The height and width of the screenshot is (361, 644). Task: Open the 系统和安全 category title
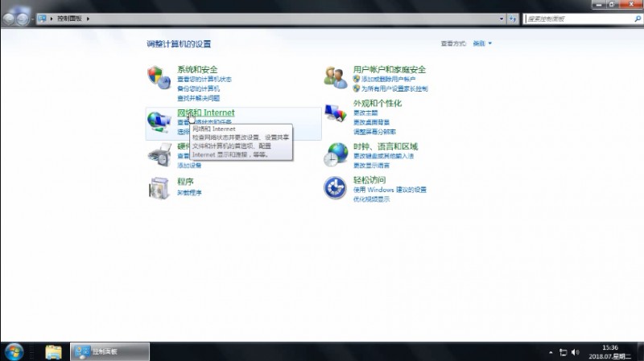[197, 69]
